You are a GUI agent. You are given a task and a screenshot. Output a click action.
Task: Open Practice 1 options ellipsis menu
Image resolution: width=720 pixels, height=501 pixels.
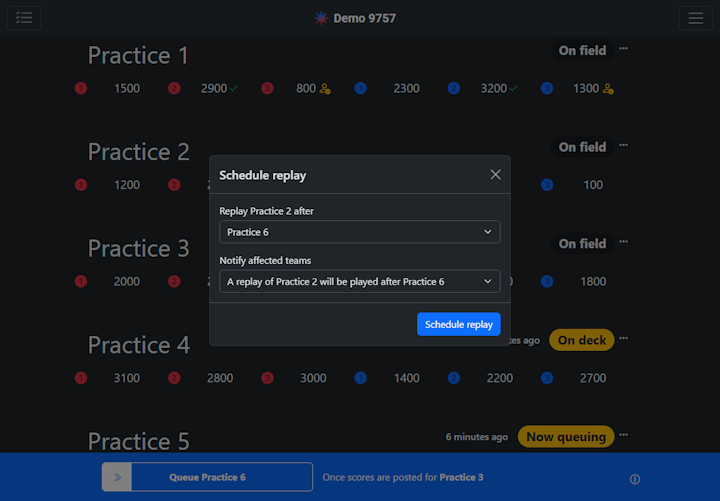click(624, 49)
